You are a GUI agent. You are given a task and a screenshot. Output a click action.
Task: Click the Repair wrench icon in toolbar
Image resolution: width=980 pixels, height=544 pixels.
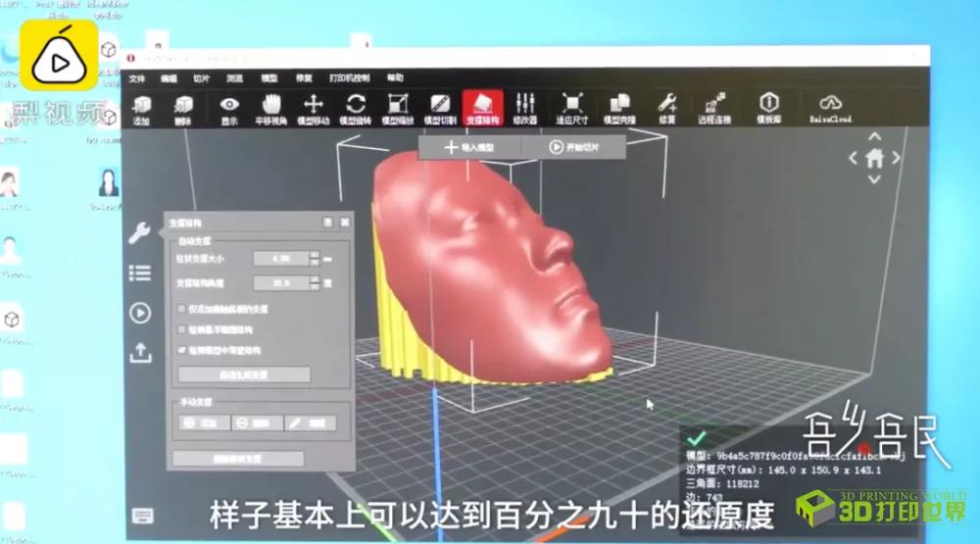(666, 107)
